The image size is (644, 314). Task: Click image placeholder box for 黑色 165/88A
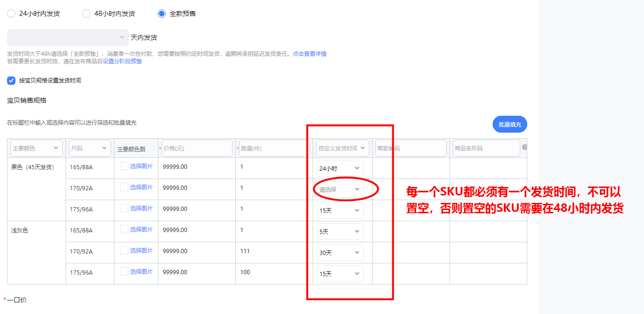[x=124, y=166]
